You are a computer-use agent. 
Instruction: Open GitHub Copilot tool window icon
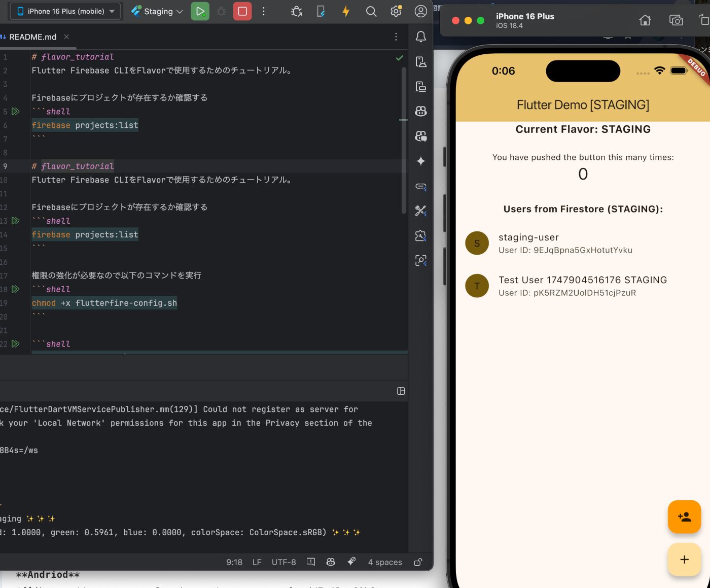421,111
